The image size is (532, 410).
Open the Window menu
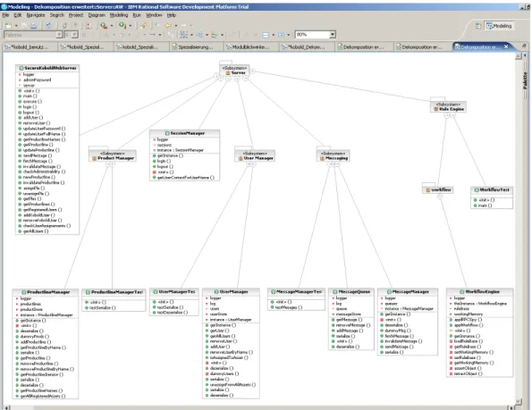pyautogui.click(x=154, y=15)
